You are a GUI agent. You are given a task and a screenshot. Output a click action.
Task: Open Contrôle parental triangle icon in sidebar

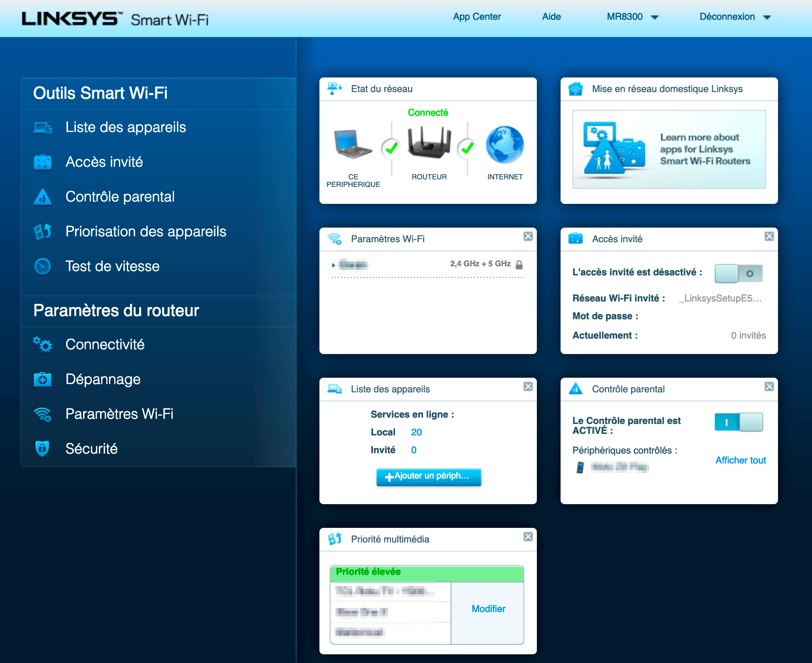tap(43, 197)
